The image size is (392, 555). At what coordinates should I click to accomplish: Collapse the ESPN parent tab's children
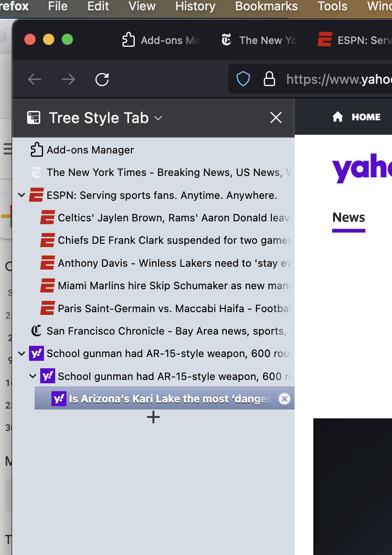pos(21,195)
